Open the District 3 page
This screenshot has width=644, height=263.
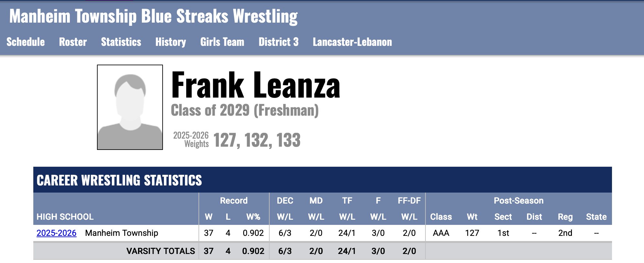pyautogui.click(x=278, y=42)
